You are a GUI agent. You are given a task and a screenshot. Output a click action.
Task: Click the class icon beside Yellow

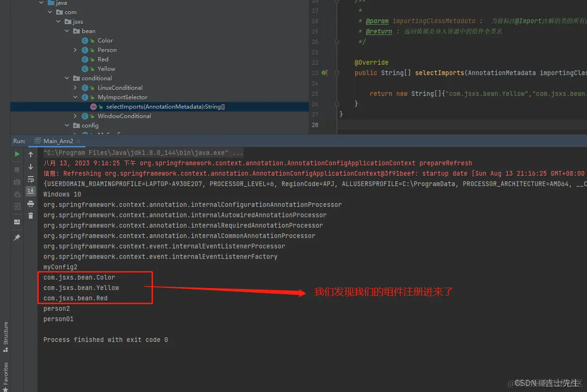pos(85,69)
